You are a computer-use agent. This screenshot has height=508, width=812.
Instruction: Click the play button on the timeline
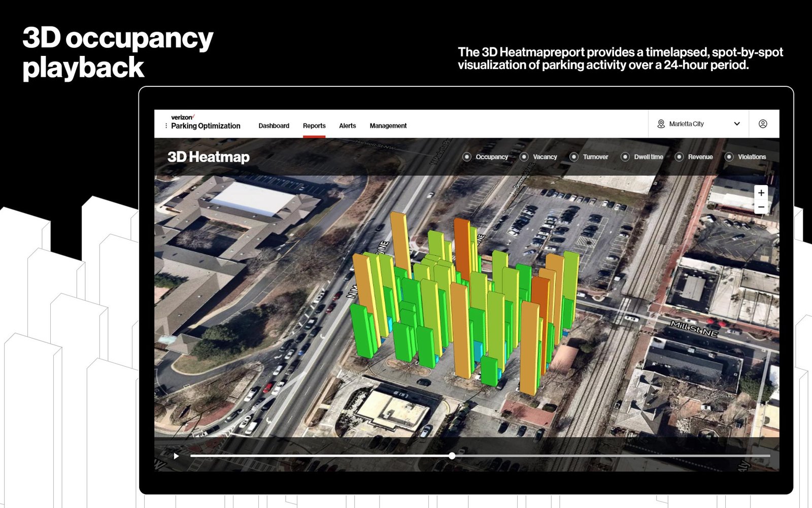pos(176,456)
